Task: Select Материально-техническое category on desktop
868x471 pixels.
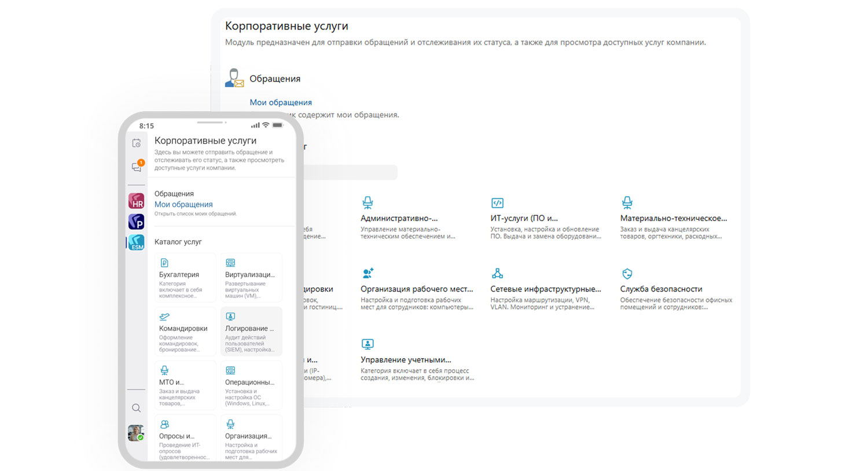Action: point(673,219)
